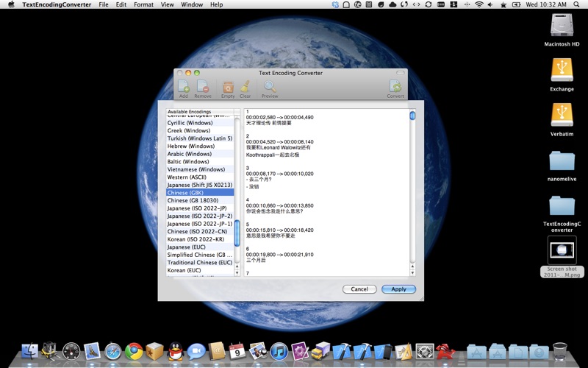The width and height of the screenshot is (588, 368).
Task: Open the Window menu
Action: click(192, 4)
